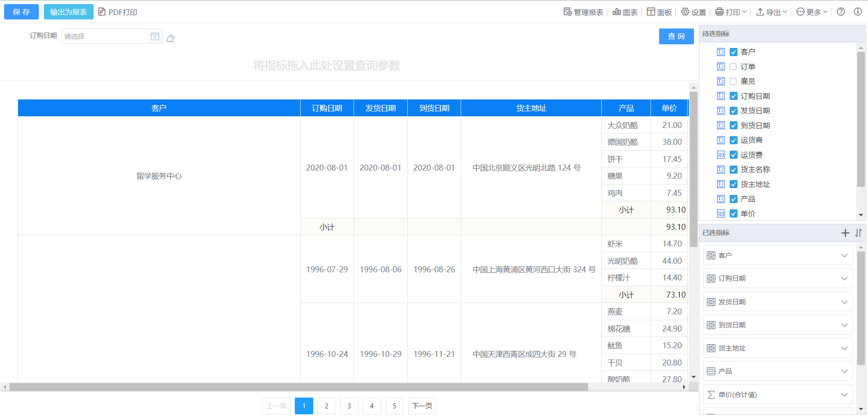868x417 pixels.
Task: Open the 更多 menu
Action: click(812, 12)
